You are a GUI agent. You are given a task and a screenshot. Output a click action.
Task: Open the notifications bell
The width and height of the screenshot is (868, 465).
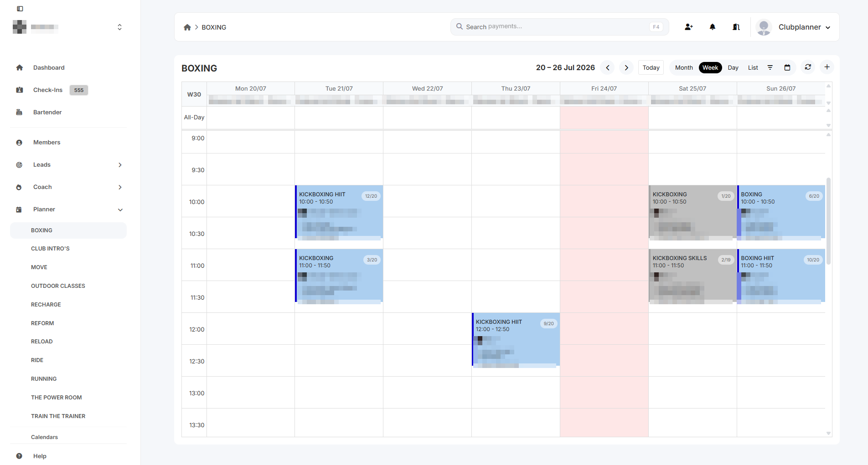(713, 27)
